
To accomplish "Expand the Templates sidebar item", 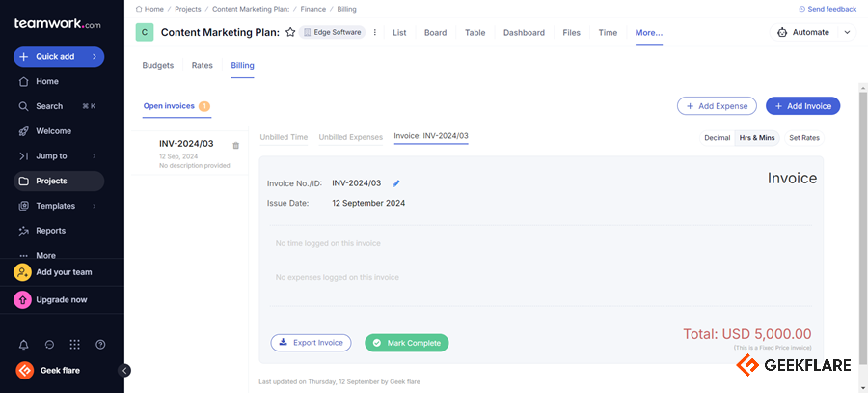I will (94, 206).
